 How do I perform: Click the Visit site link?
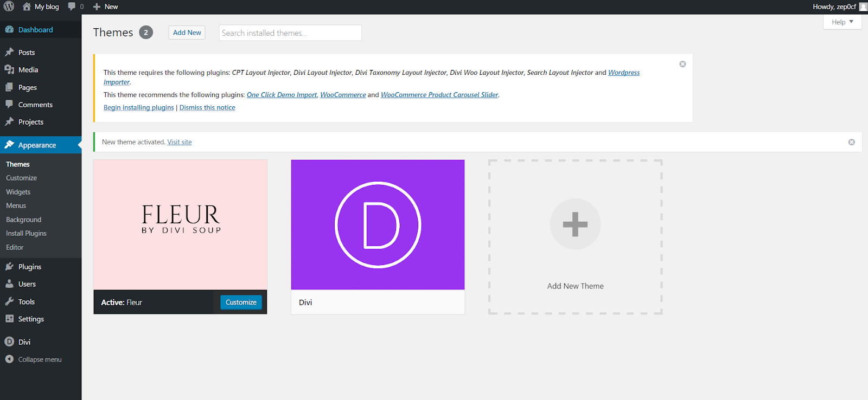[x=180, y=142]
